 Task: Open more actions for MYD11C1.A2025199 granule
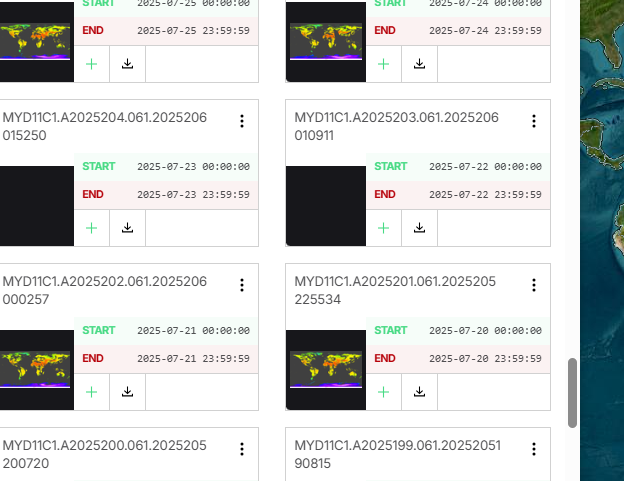(534, 449)
